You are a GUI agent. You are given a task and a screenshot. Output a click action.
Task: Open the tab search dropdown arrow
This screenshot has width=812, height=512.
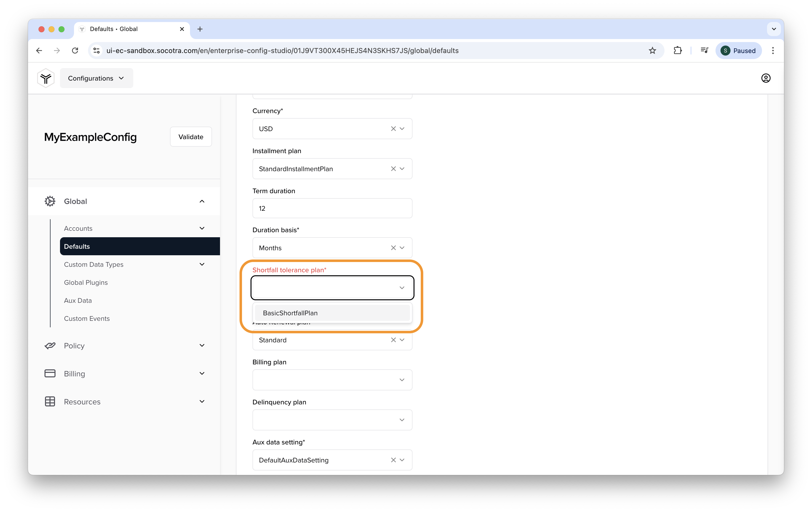click(774, 29)
